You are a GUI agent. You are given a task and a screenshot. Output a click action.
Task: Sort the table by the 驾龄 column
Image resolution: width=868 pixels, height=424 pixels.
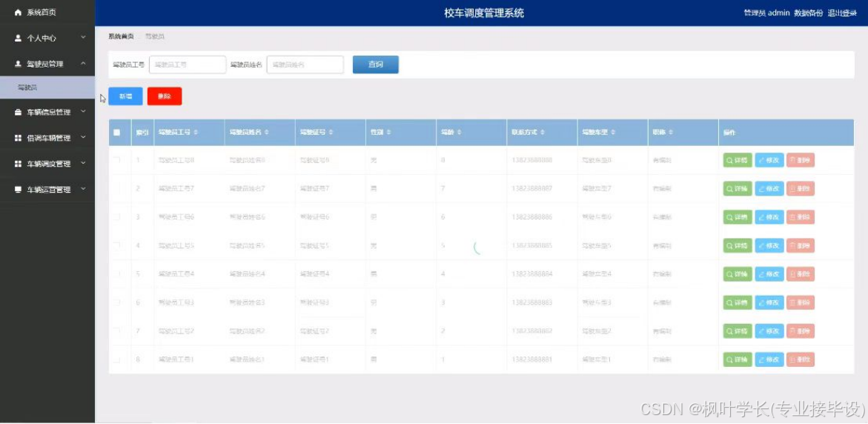pyautogui.click(x=459, y=133)
